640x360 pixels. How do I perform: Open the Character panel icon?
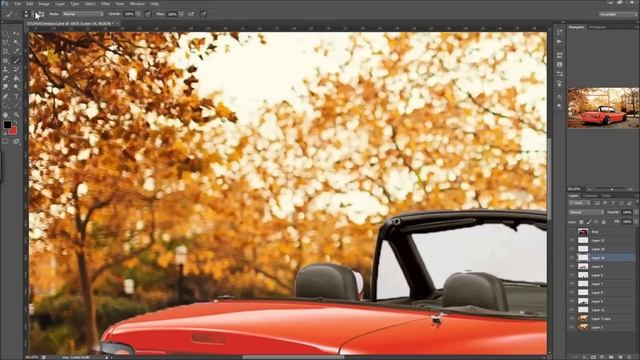point(560,97)
